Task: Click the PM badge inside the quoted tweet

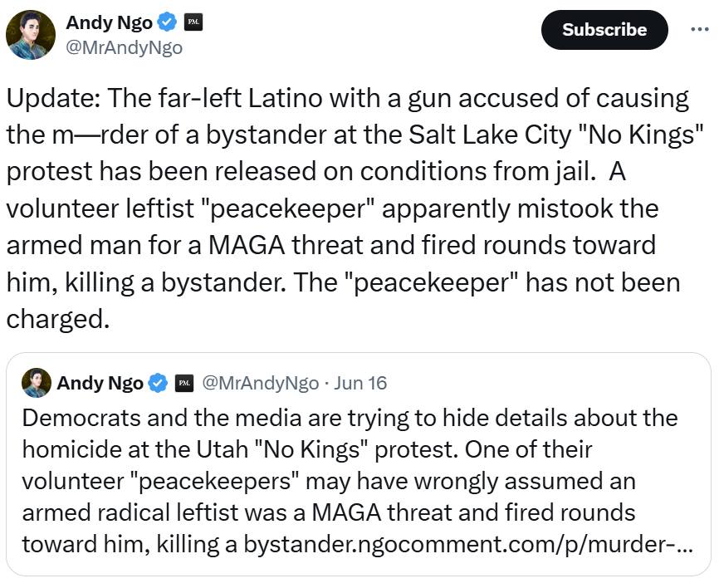Action: pyautogui.click(x=184, y=383)
